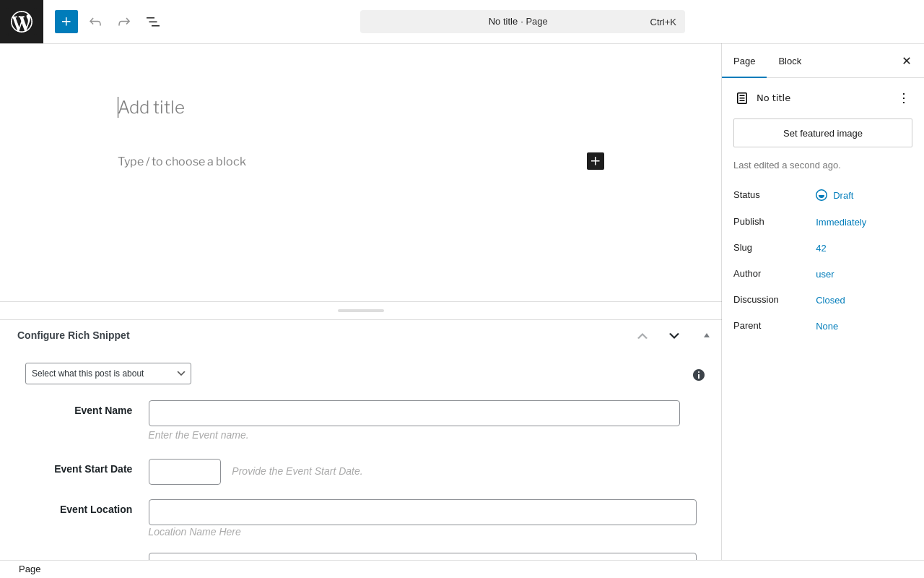The image size is (924, 578).
Task: Collapse the Configure Rich Snippet panel
Action: (707, 335)
